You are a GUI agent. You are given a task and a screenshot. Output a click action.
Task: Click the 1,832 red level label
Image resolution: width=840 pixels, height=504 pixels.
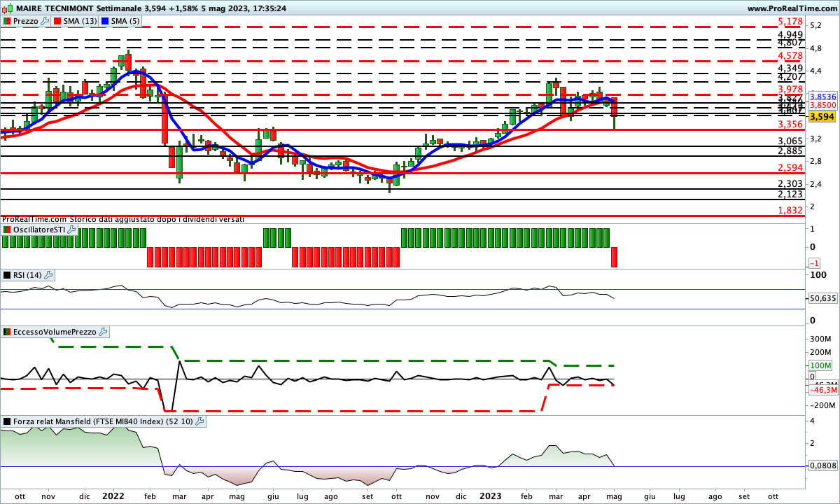[790, 210]
